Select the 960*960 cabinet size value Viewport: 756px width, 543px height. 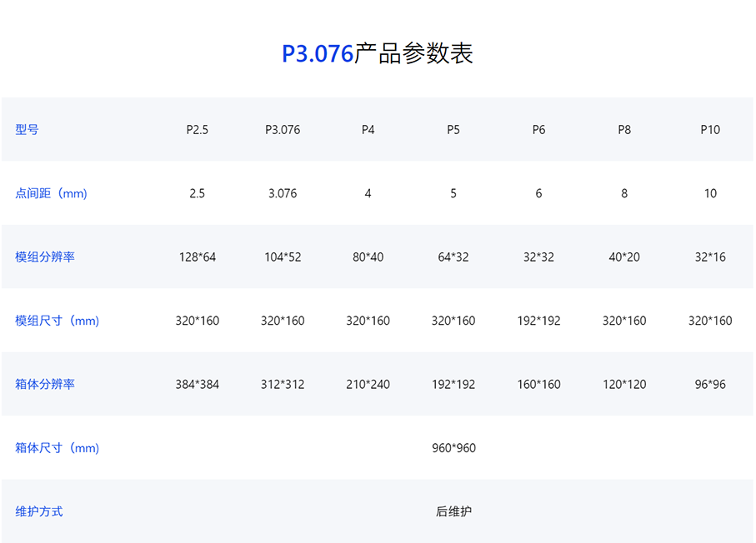tap(453, 448)
